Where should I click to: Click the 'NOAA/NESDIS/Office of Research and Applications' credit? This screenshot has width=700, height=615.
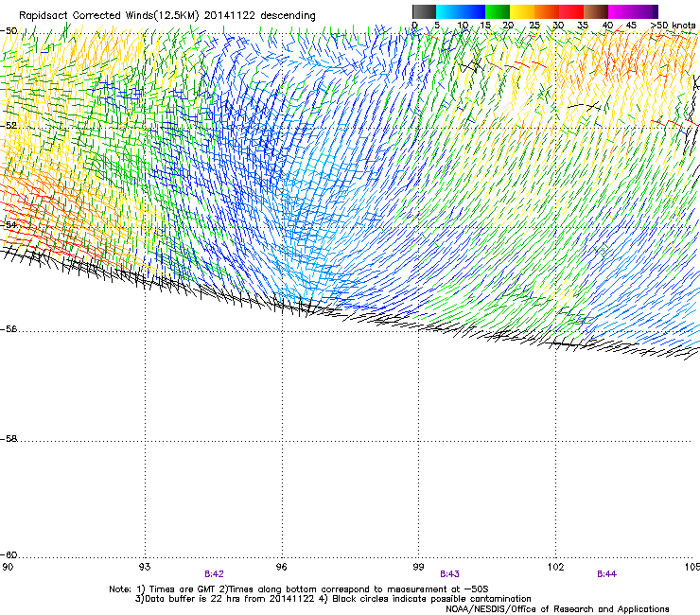point(557,609)
